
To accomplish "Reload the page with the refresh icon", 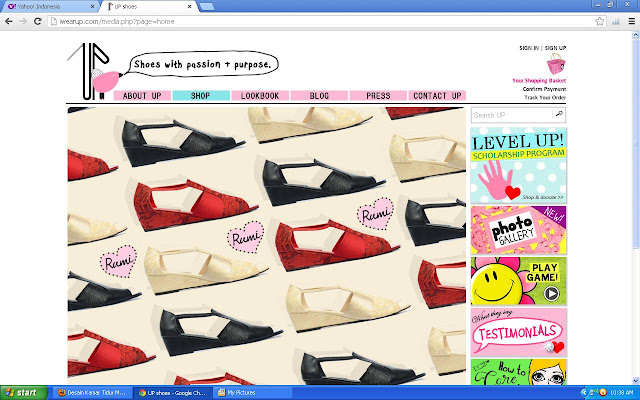I will pyautogui.click(x=38, y=21).
